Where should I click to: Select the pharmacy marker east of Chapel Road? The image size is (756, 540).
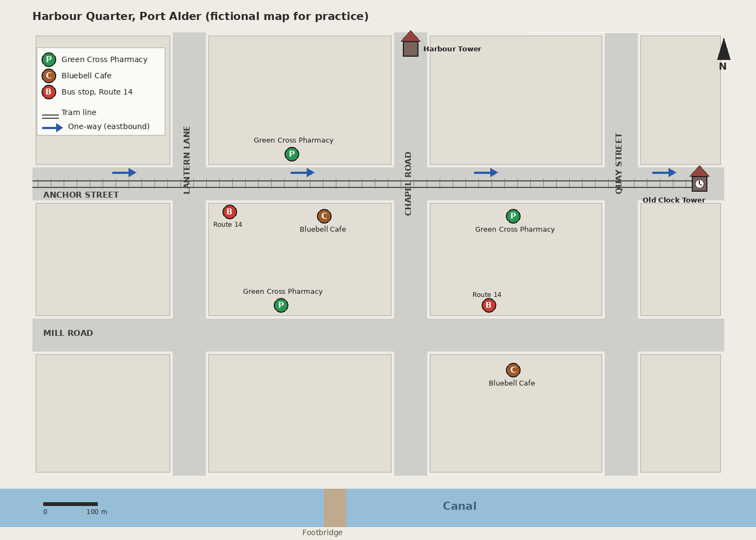[513, 217]
